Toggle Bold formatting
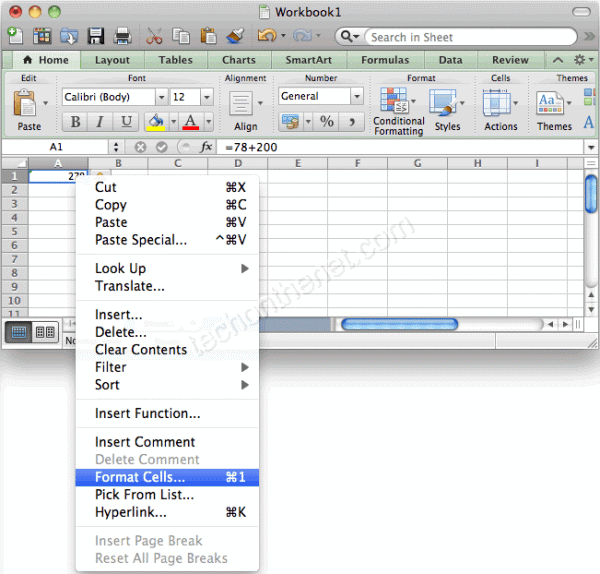This screenshot has height=574, width=600. coord(75,122)
